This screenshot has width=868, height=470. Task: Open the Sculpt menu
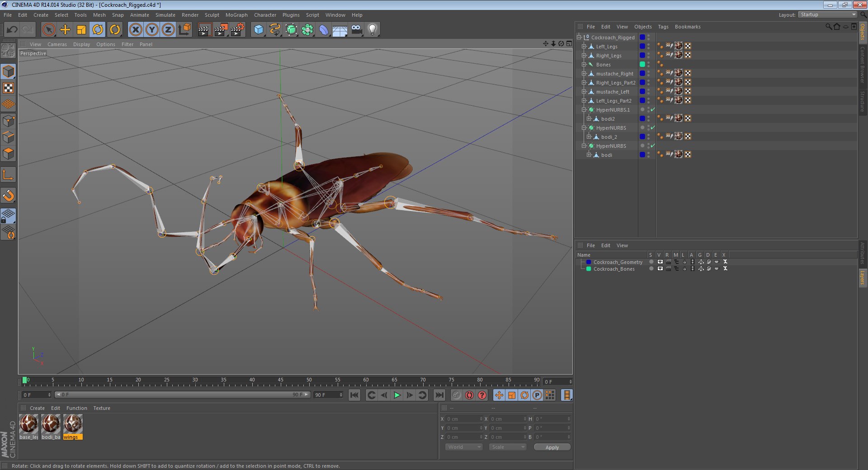212,15
